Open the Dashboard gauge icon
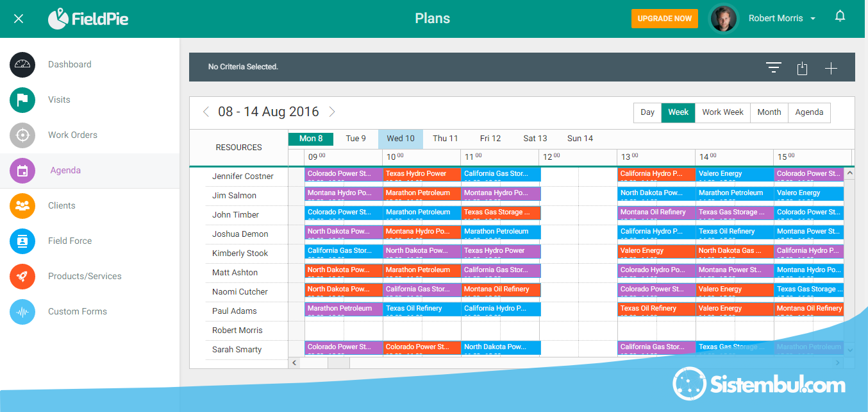The image size is (868, 412). (22, 64)
